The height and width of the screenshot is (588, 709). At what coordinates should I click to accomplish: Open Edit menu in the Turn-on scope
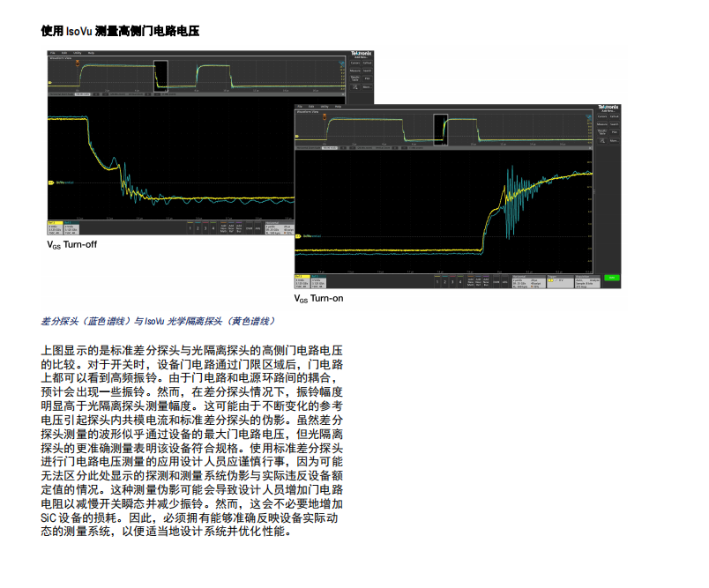(x=311, y=107)
